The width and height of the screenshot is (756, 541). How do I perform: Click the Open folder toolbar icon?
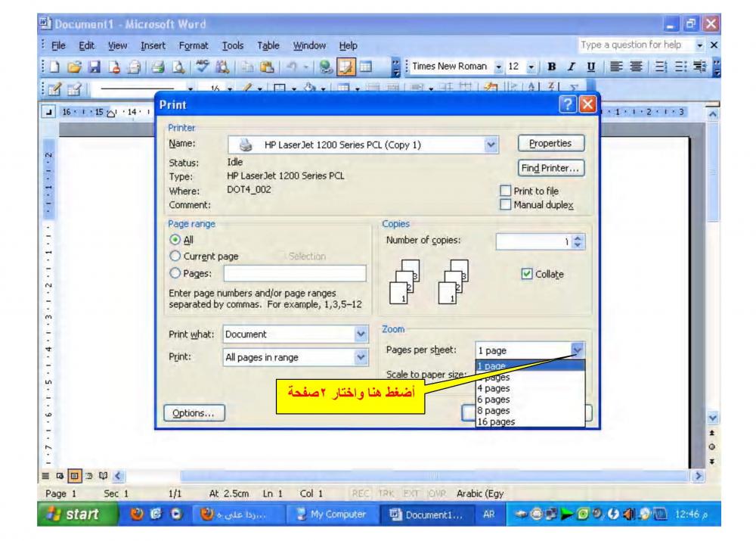[74, 67]
